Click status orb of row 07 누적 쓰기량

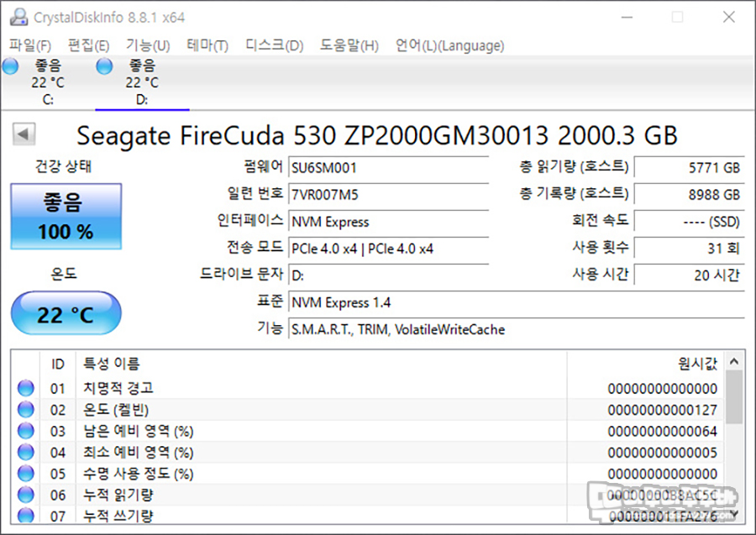point(25,515)
